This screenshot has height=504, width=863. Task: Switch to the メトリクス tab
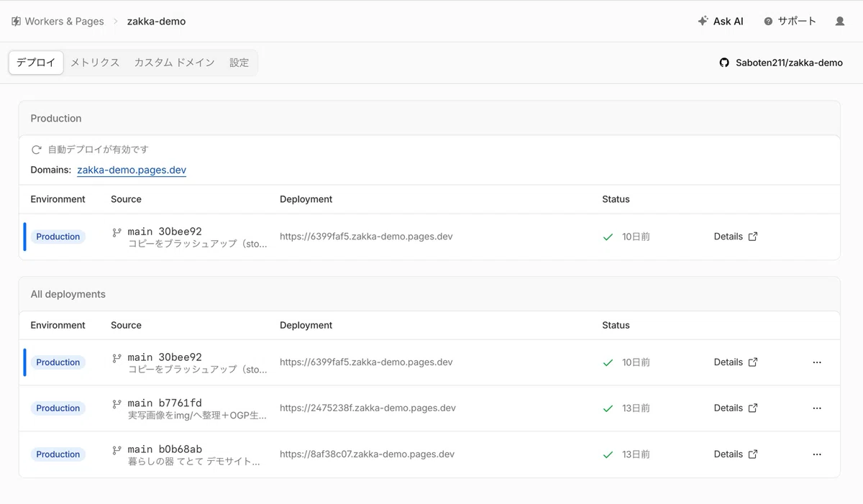(x=95, y=63)
